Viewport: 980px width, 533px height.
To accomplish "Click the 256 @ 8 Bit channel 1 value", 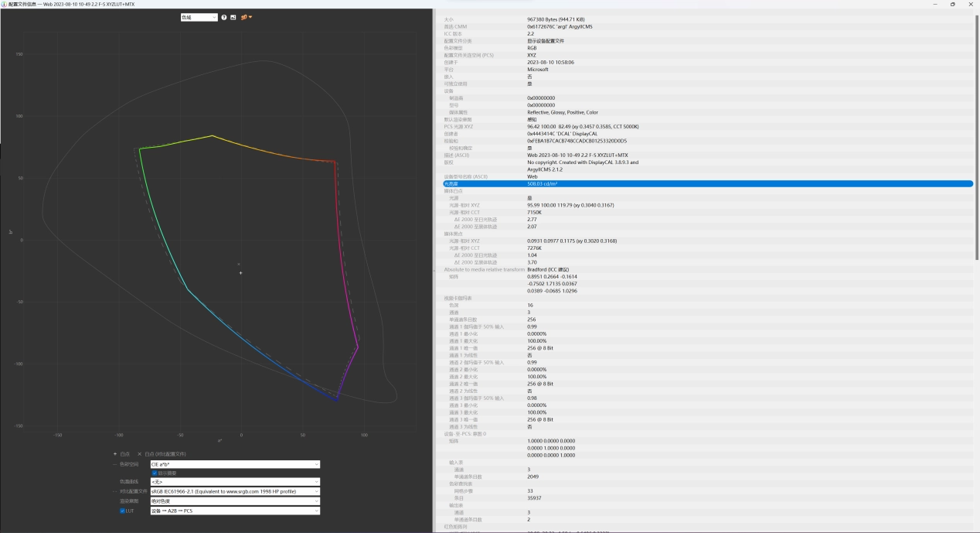I will [x=540, y=348].
